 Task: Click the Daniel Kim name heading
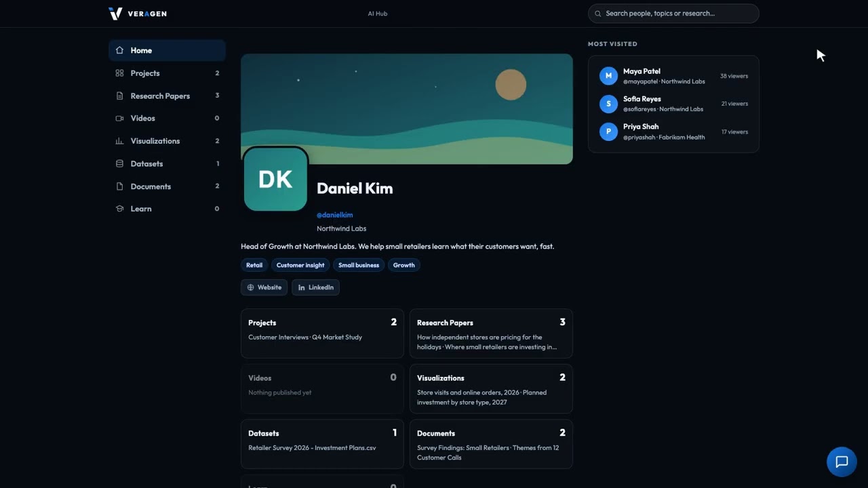click(x=355, y=188)
